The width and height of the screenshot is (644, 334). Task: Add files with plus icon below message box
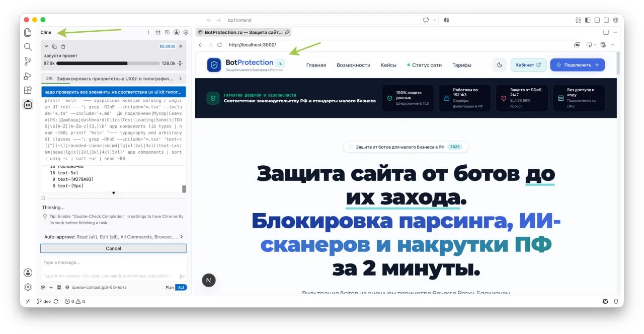[51, 287]
